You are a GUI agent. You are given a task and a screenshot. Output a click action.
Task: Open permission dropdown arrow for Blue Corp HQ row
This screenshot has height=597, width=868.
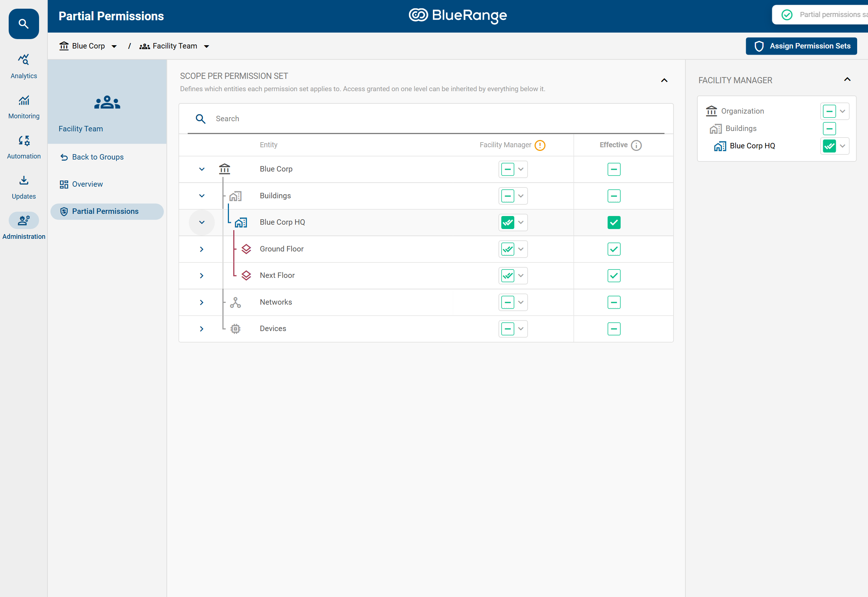521,222
